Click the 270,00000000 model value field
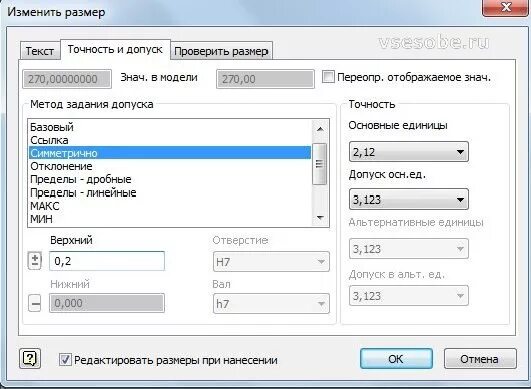This screenshot has width=531, height=389. coord(67,79)
